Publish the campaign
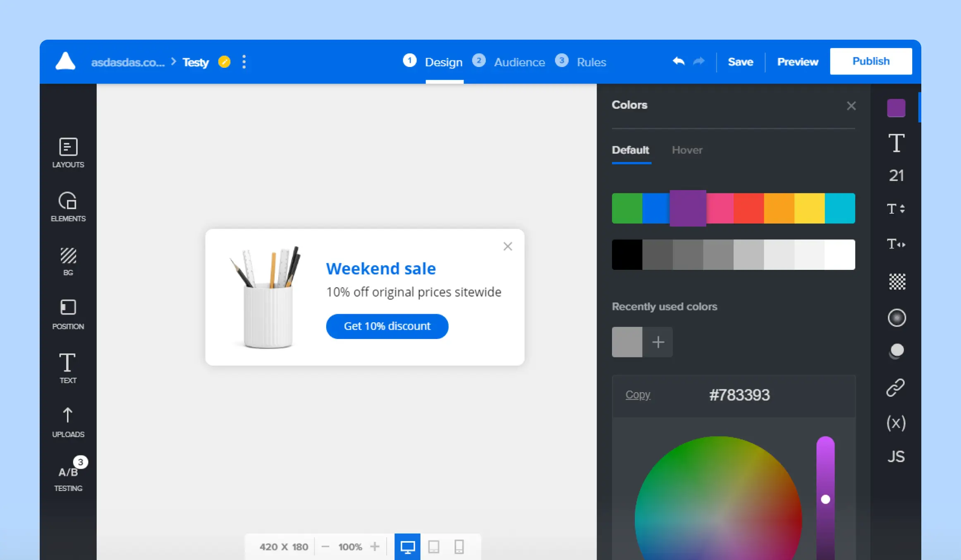 tap(871, 61)
